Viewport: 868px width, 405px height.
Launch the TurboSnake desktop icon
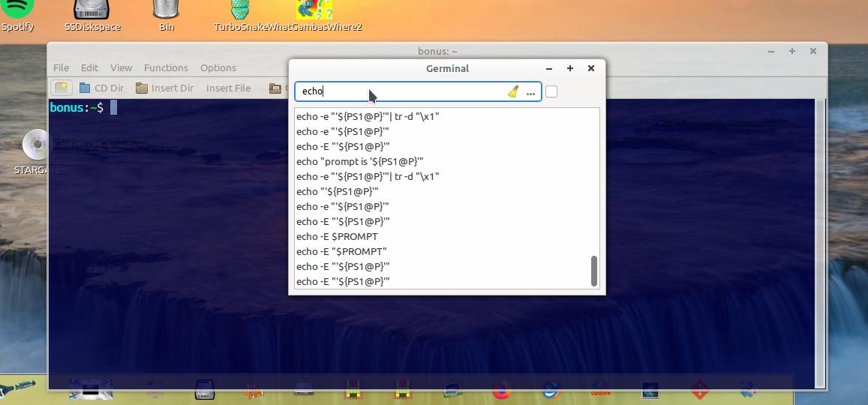click(x=239, y=10)
